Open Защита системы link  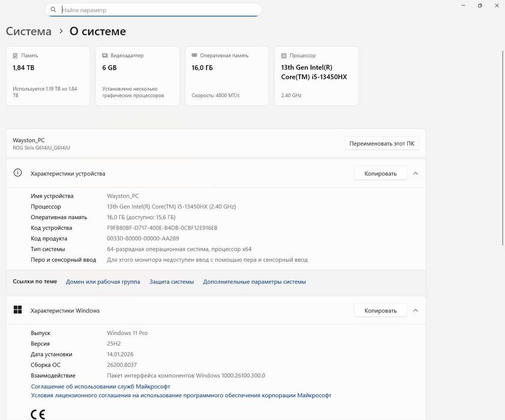(x=172, y=281)
